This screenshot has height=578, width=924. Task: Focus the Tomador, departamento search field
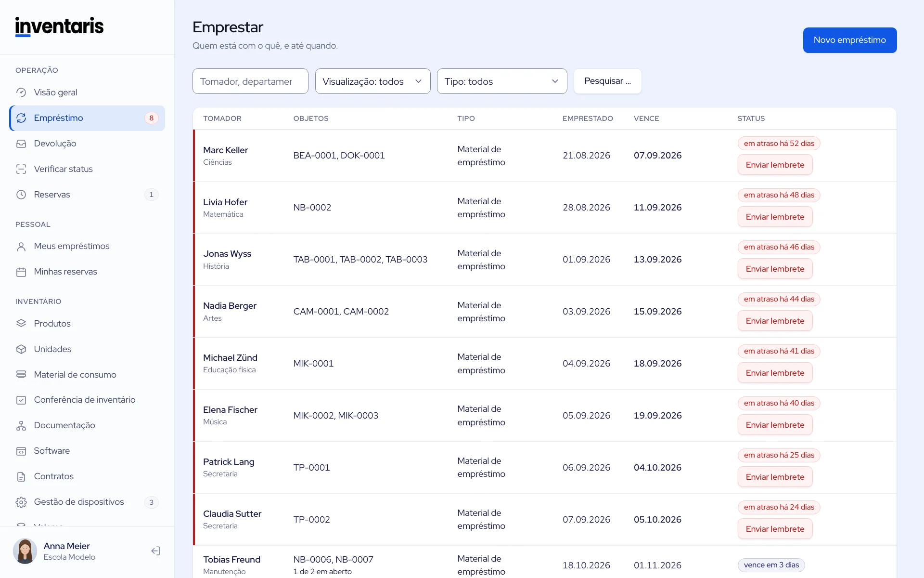pos(250,81)
